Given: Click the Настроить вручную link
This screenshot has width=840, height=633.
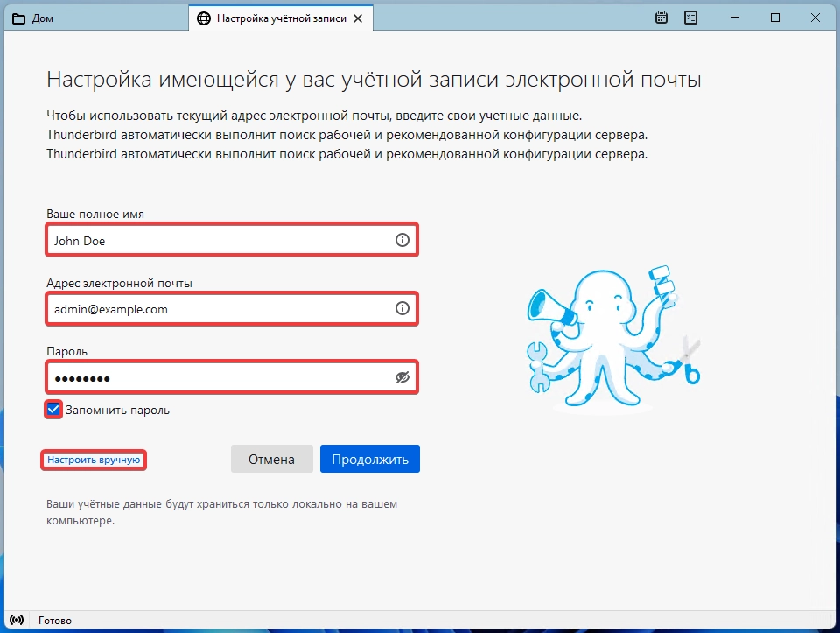Looking at the screenshot, I should 94,460.
